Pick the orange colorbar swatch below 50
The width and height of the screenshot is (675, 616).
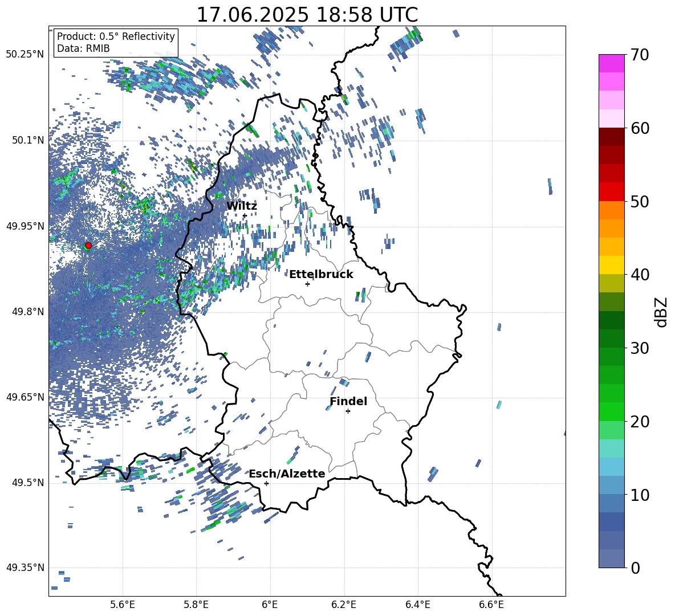click(x=611, y=210)
